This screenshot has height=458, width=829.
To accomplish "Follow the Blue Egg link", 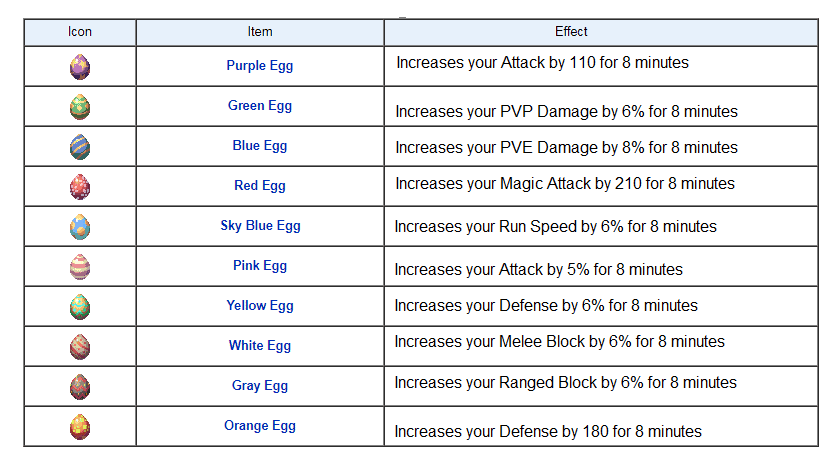I will coord(260,146).
